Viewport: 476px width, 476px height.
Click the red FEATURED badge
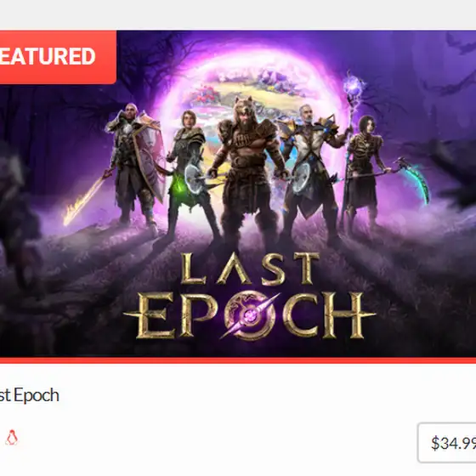[x=58, y=57]
